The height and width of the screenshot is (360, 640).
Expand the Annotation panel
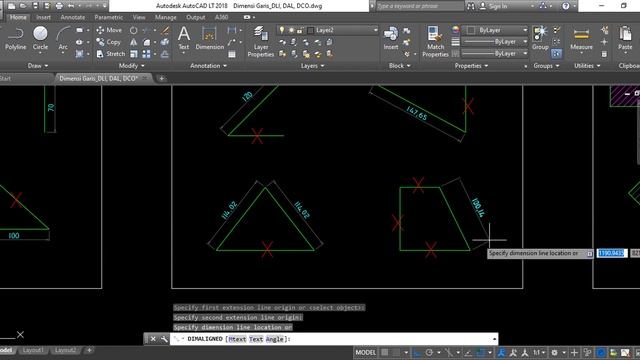tap(208, 65)
